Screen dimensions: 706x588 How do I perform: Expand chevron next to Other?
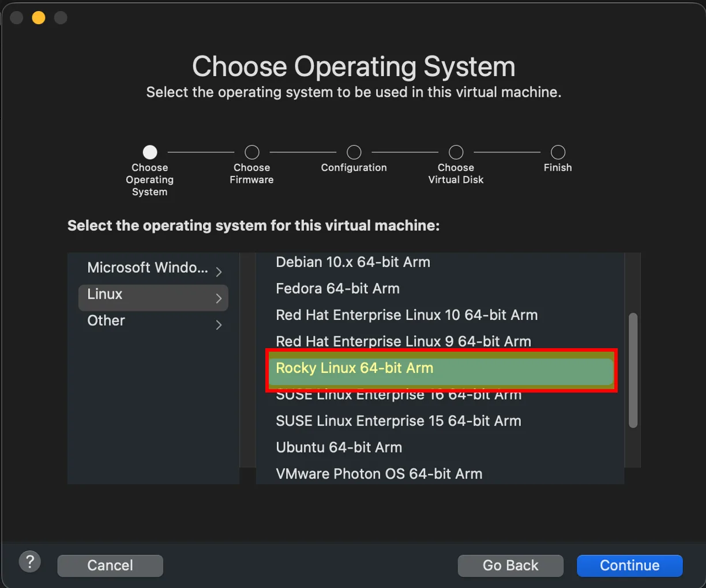pyautogui.click(x=219, y=325)
